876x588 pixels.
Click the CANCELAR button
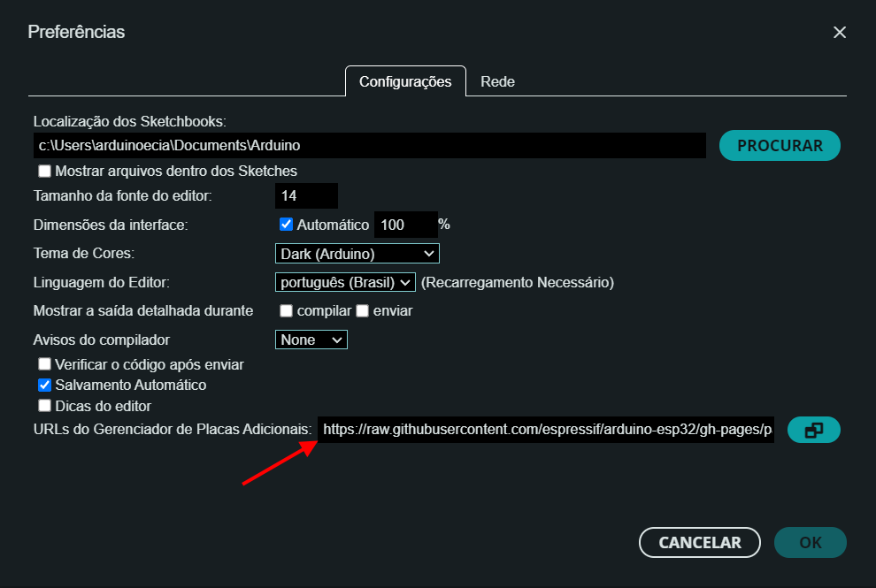(699, 542)
